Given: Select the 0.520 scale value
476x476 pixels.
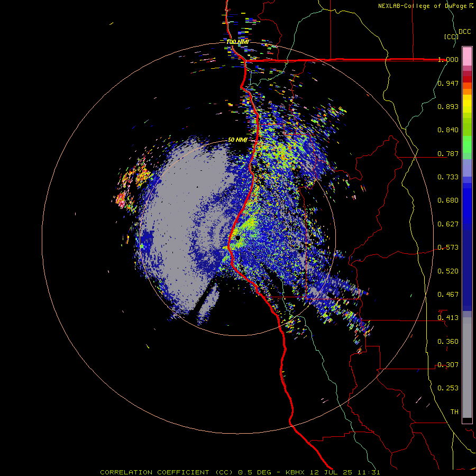Looking at the screenshot, I should [448, 271].
